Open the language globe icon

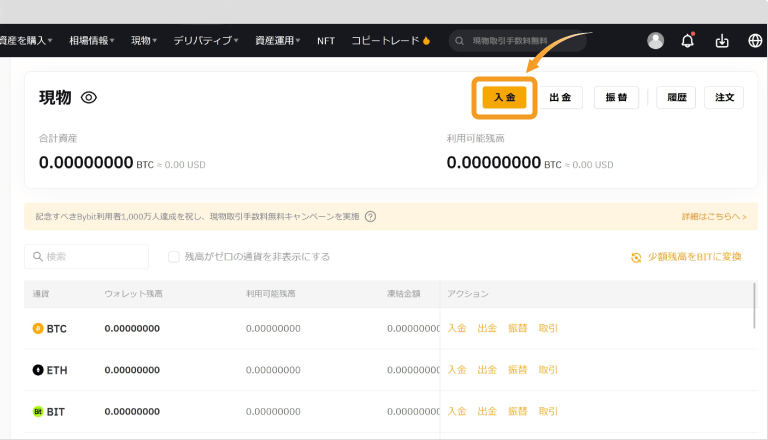pyautogui.click(x=755, y=41)
